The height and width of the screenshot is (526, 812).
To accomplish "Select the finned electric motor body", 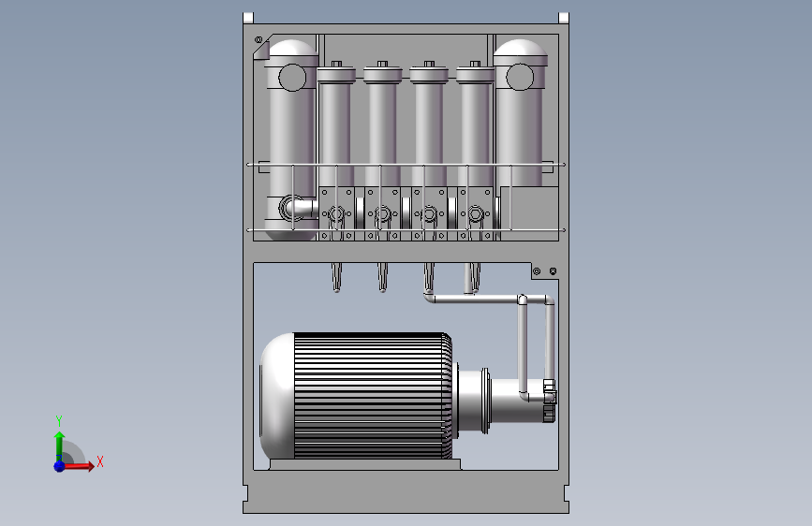I will click(x=372, y=396).
